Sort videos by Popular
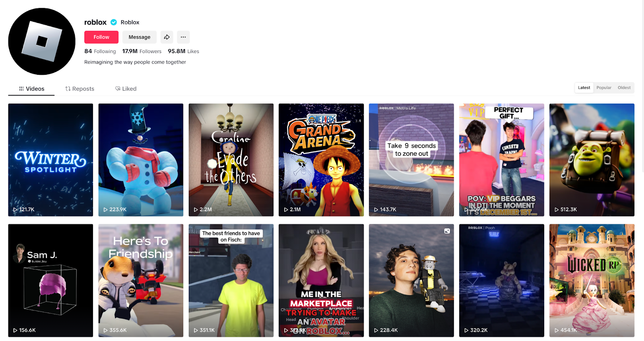Screen dimensions: 644x341 (604, 88)
